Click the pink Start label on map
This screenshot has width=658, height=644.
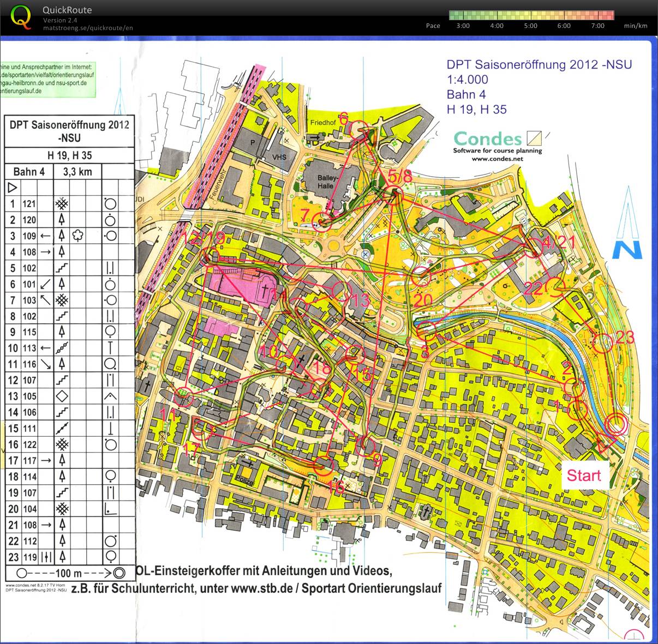pyautogui.click(x=583, y=476)
